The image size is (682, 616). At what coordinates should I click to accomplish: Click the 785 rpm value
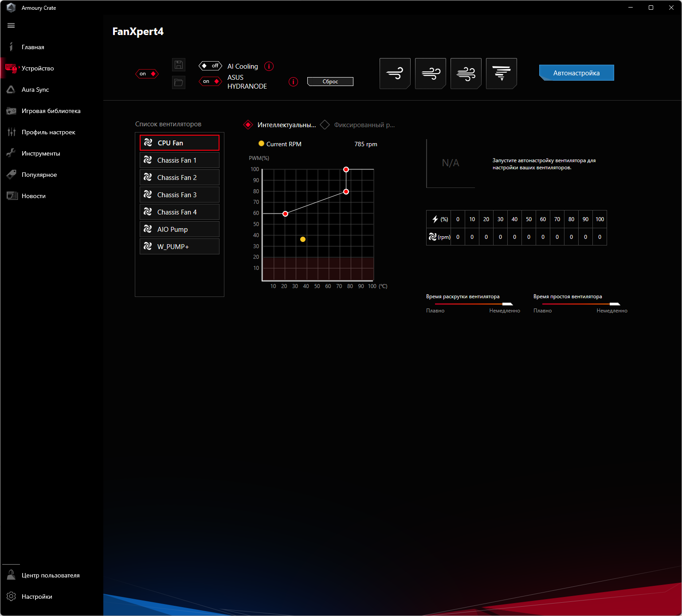[366, 144]
